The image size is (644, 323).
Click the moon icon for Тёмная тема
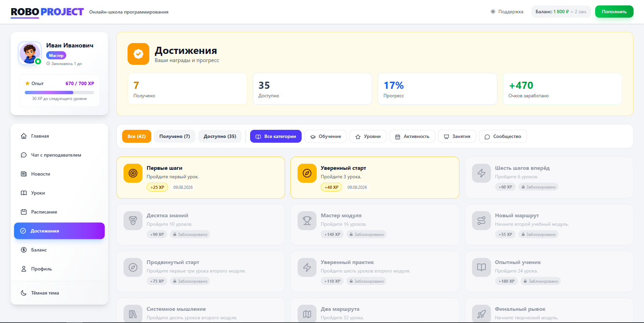(24, 293)
